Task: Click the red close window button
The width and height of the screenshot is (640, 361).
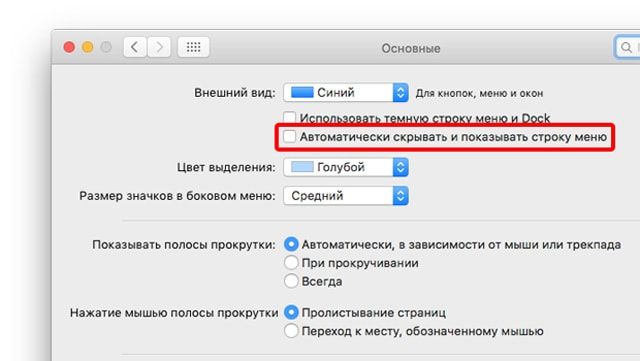Action: [x=69, y=47]
